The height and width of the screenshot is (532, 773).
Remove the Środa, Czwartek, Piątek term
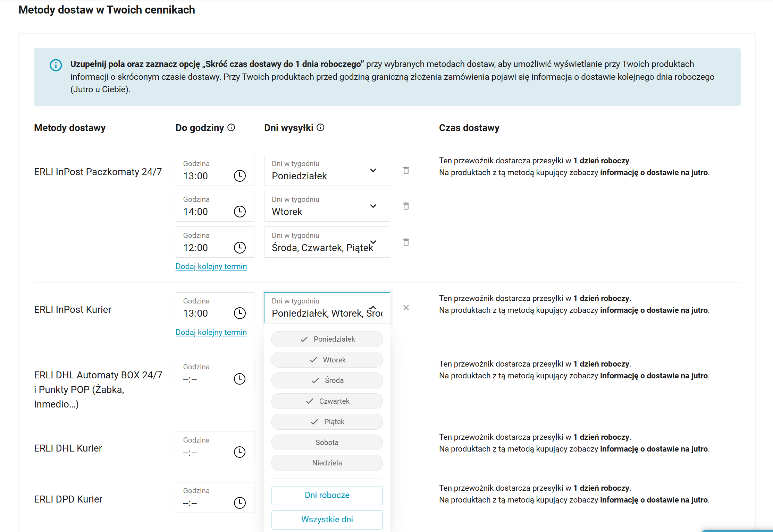click(406, 242)
